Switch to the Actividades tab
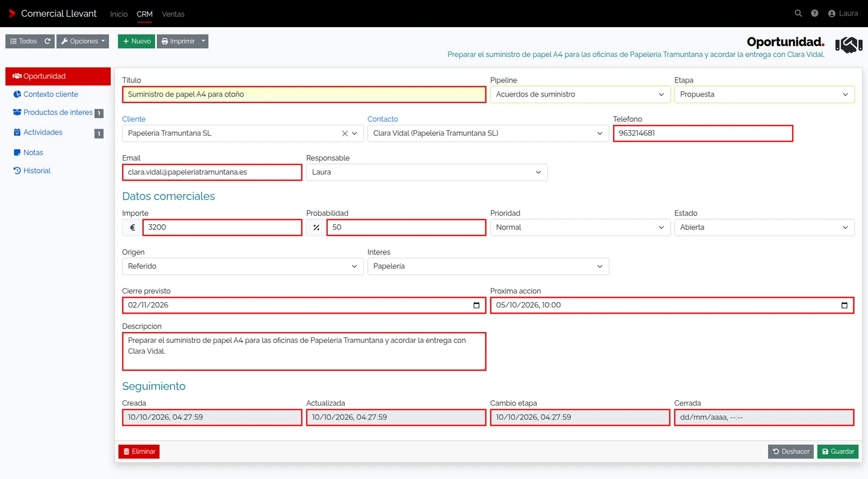 (x=58, y=133)
